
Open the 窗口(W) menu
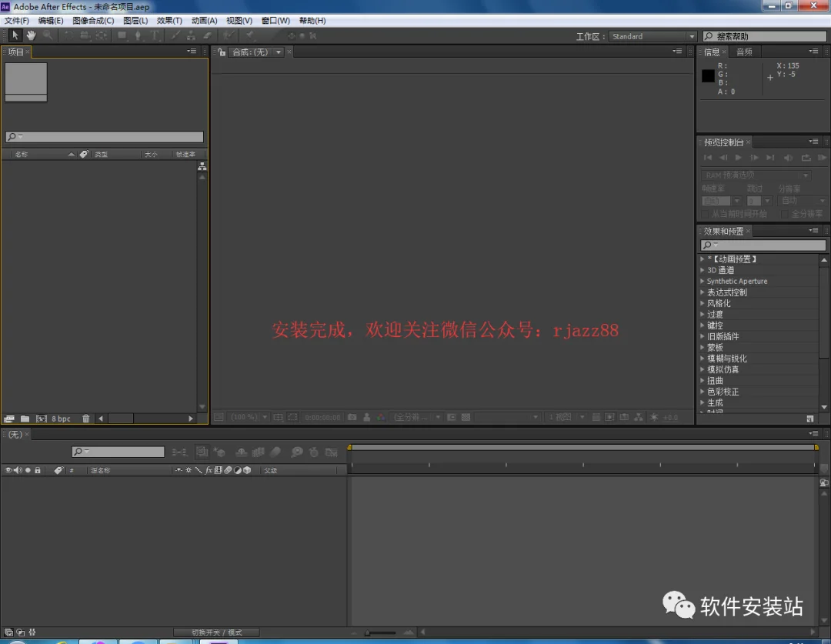coord(275,21)
